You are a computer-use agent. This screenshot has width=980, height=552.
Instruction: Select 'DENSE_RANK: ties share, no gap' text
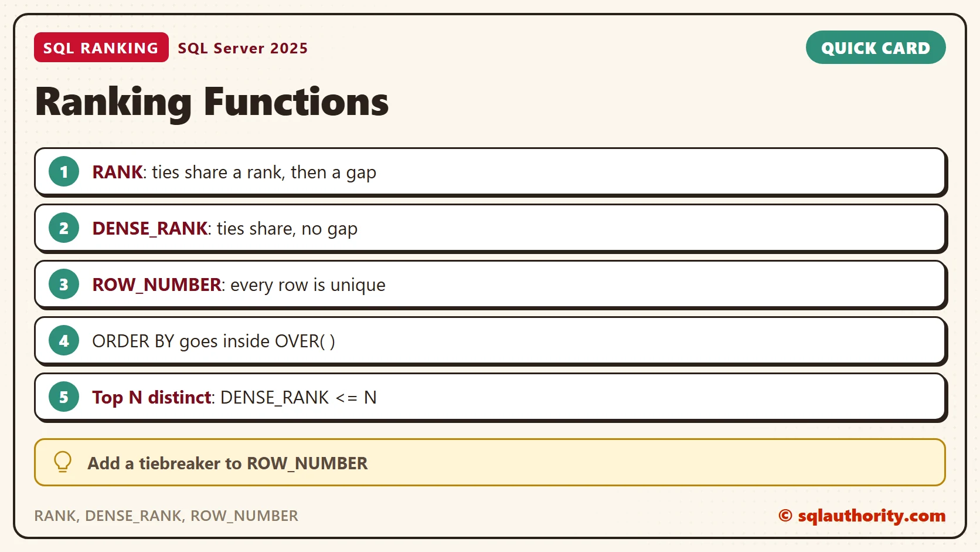225,229
